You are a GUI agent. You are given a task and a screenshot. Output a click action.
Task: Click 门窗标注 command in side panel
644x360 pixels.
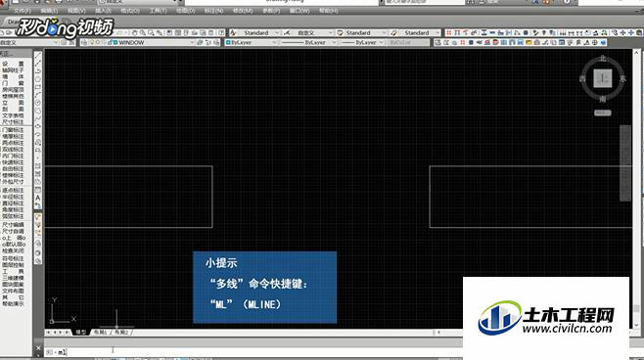13,130
